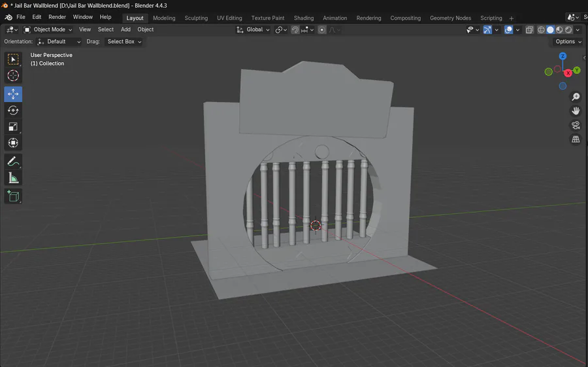Switch to Solid viewport shading
The height and width of the screenshot is (367, 588).
(550, 29)
